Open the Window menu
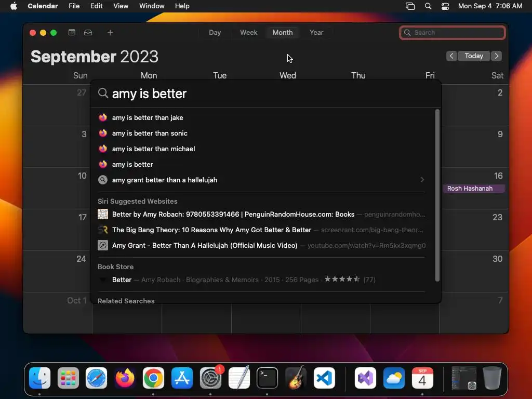The width and height of the screenshot is (532, 399). [152, 6]
